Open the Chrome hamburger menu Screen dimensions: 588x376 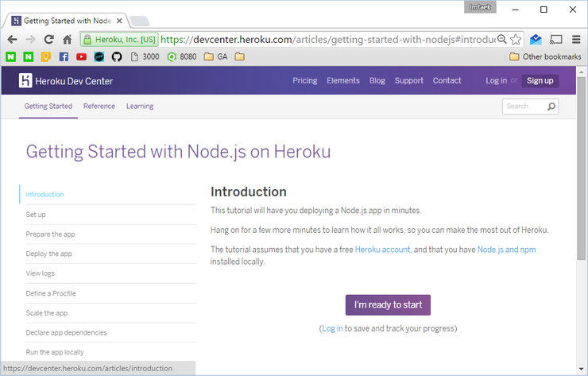tap(576, 40)
